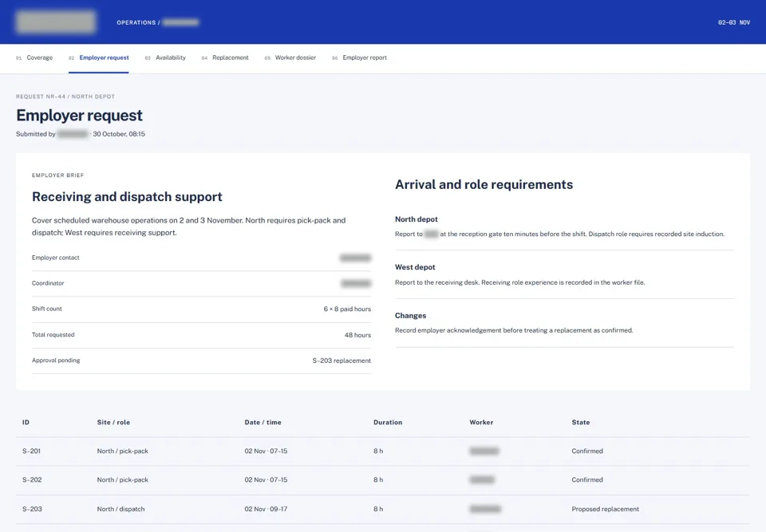Go to the Replacement tab
Screen dimensions: 766x532
tap(225, 57)
